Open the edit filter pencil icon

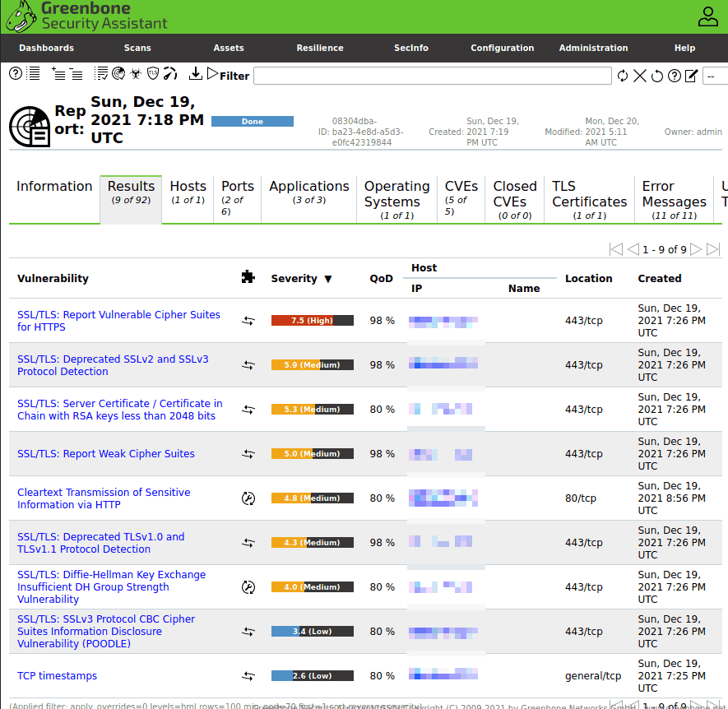point(692,76)
